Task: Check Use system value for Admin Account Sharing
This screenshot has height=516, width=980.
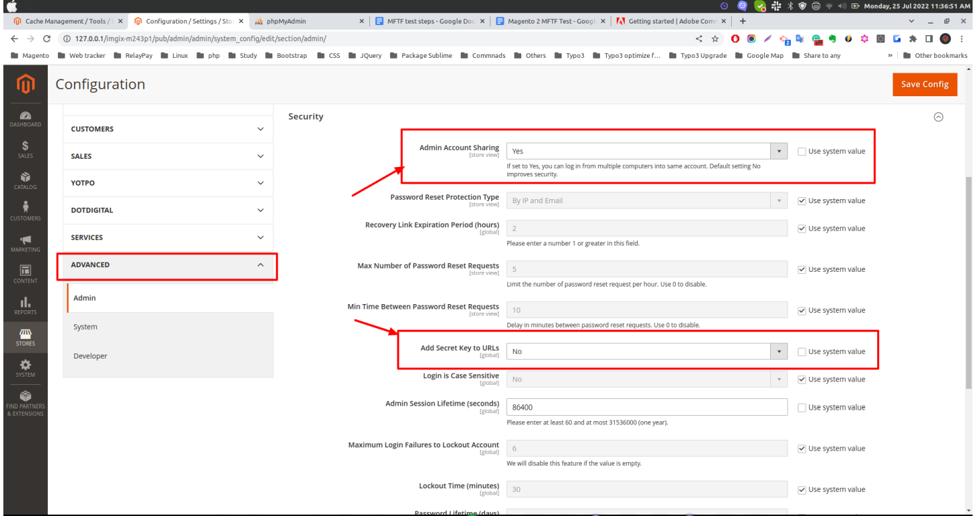Action: [x=802, y=151]
